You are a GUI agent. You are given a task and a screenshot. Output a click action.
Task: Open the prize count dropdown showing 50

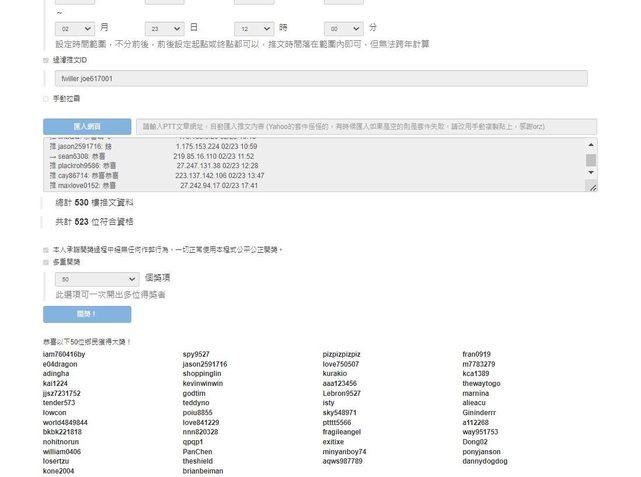click(97, 279)
